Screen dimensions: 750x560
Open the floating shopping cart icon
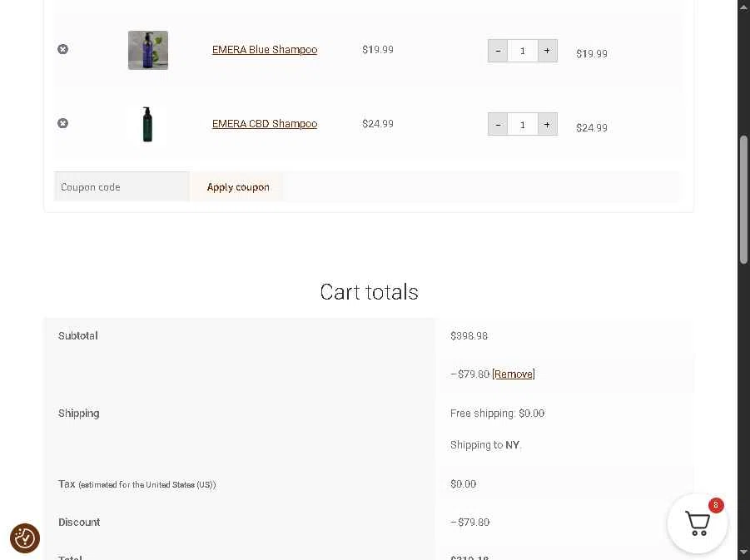pos(698,523)
